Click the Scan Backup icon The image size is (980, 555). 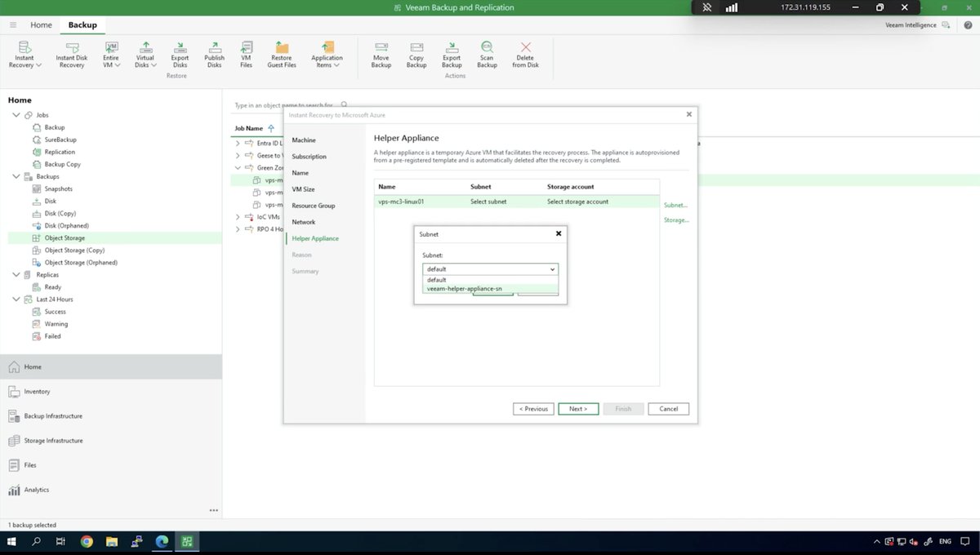pyautogui.click(x=487, y=54)
